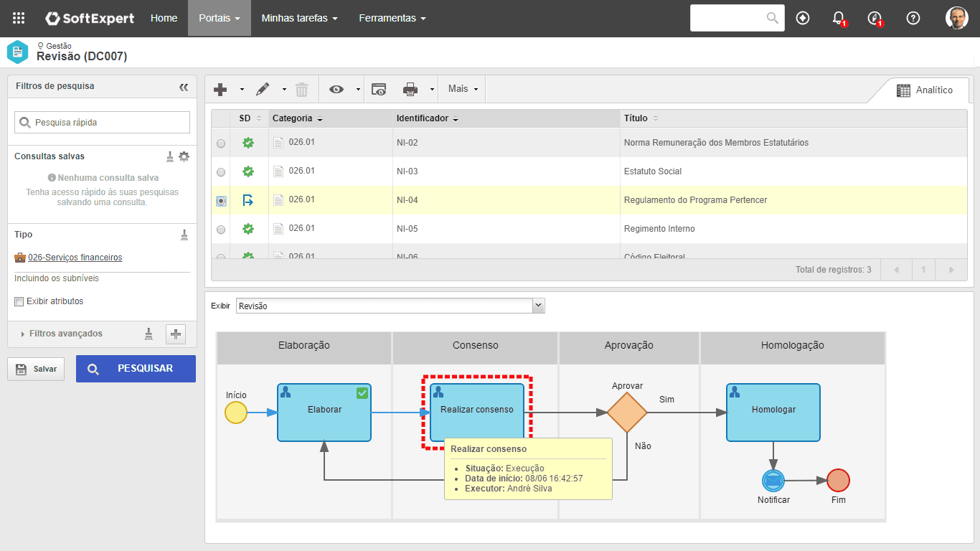Switch to the Analítico tab
The image size is (980, 551).
(x=925, y=90)
